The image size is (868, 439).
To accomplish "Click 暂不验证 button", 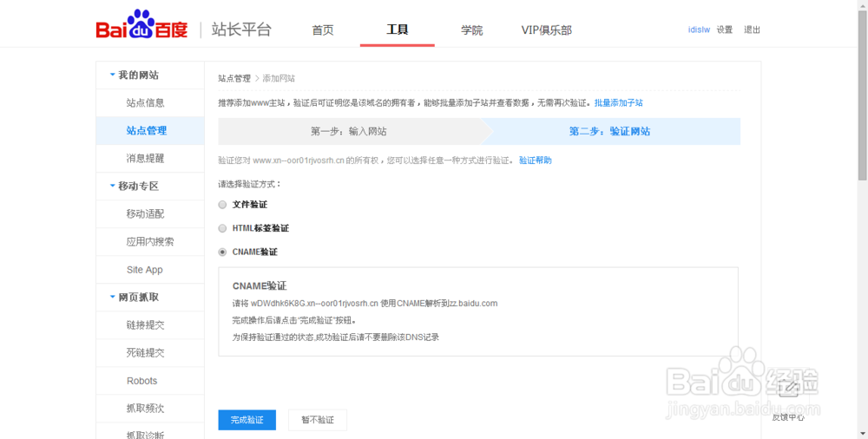I will pos(318,420).
